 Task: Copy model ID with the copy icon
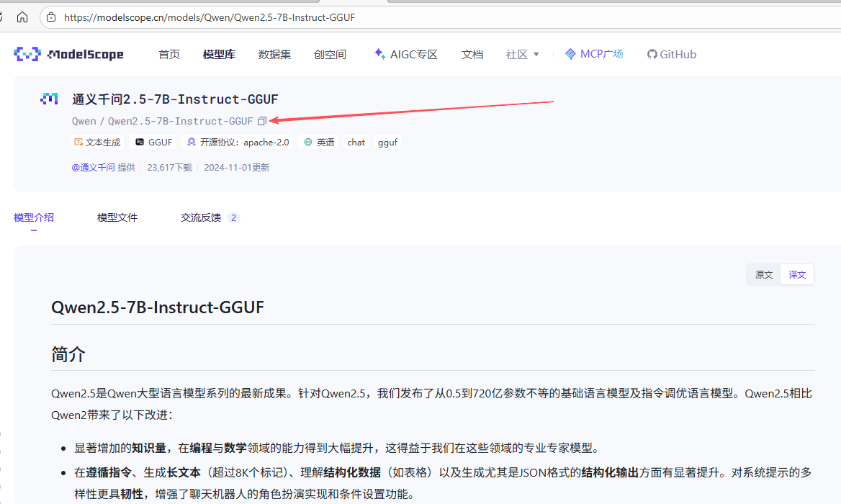coord(262,121)
